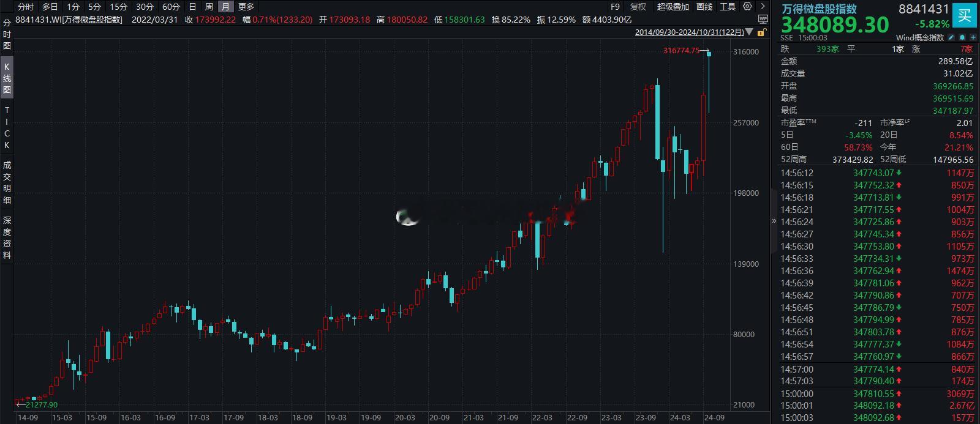
Task: Open 工具 tools menu
Action: (x=728, y=7)
